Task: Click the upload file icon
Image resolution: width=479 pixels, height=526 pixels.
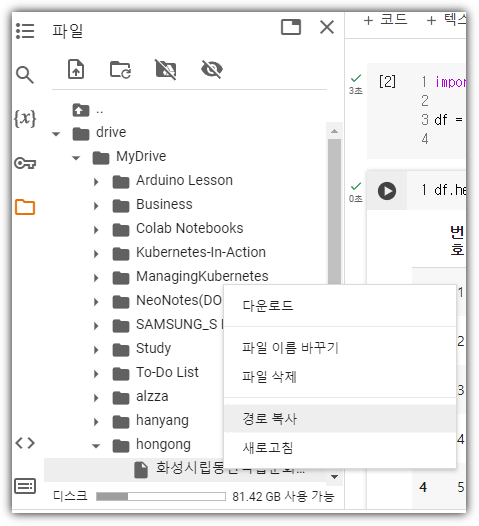Action: point(76,69)
